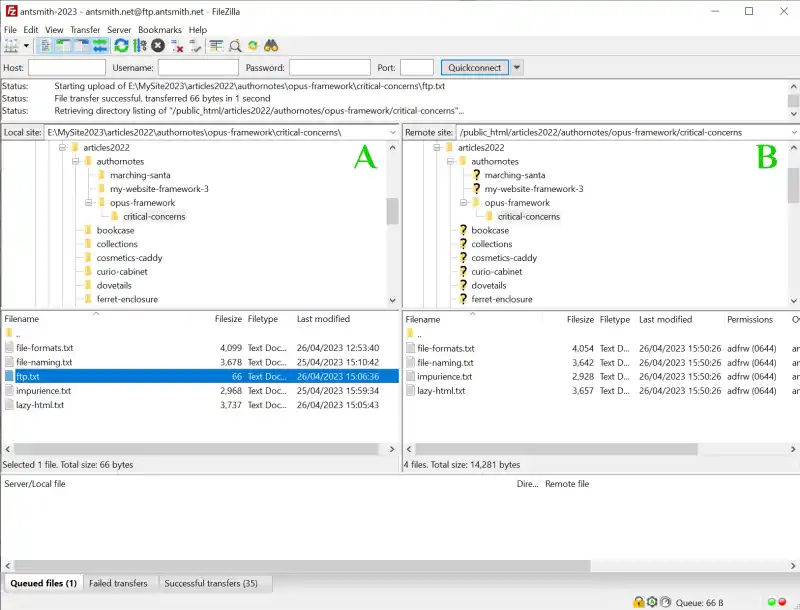The height and width of the screenshot is (610, 800).
Task: Open the File menu
Action: (x=10, y=30)
